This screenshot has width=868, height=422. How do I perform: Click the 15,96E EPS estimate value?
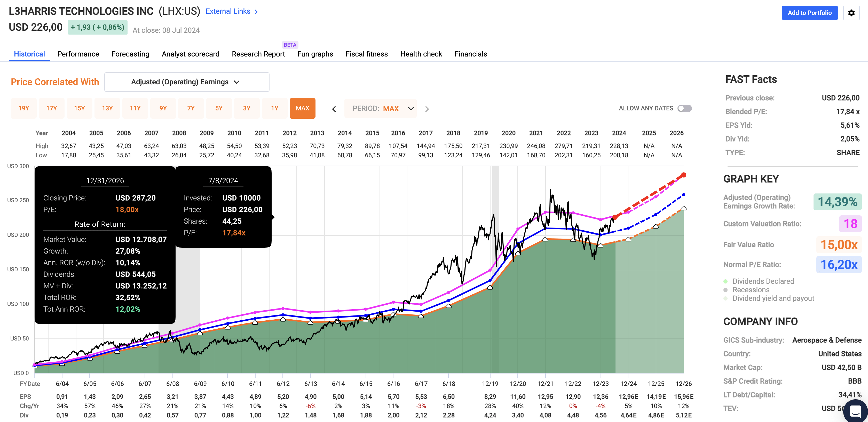(684, 397)
